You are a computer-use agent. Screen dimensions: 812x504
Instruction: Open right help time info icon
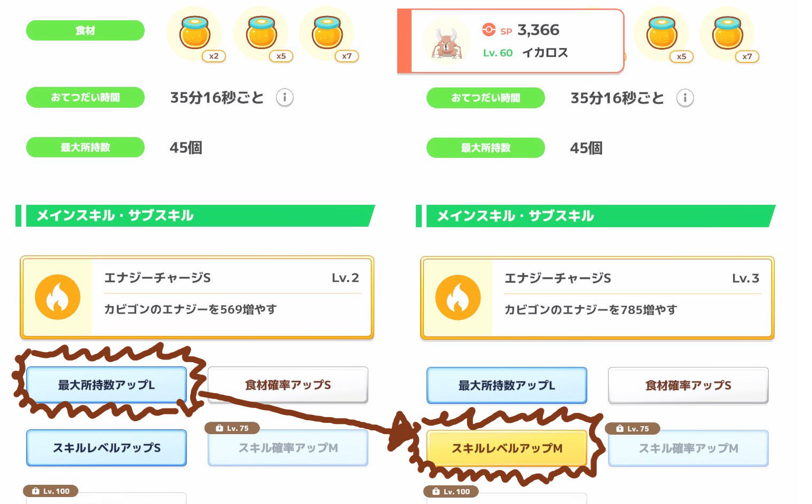click(685, 98)
